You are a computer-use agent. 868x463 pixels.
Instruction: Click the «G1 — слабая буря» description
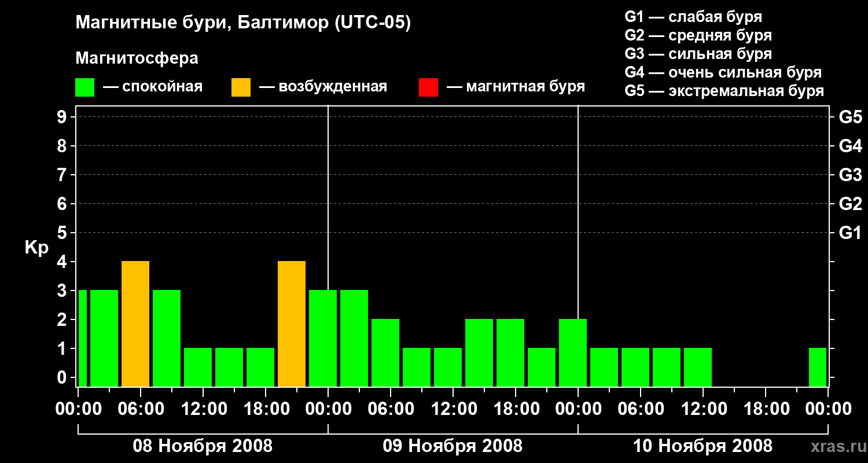click(x=693, y=17)
